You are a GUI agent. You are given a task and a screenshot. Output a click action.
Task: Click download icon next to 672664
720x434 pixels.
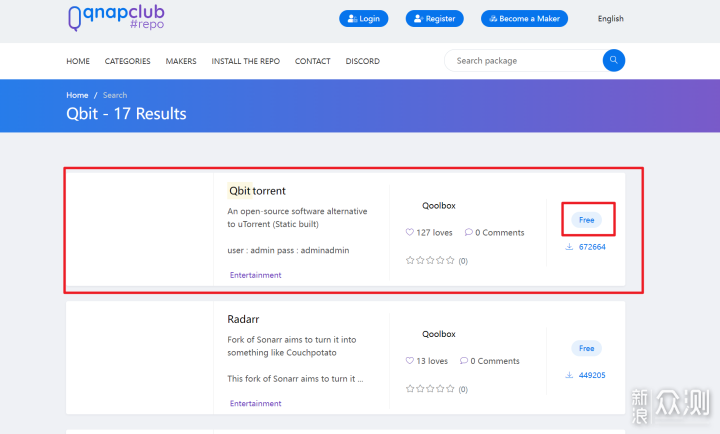coord(569,247)
